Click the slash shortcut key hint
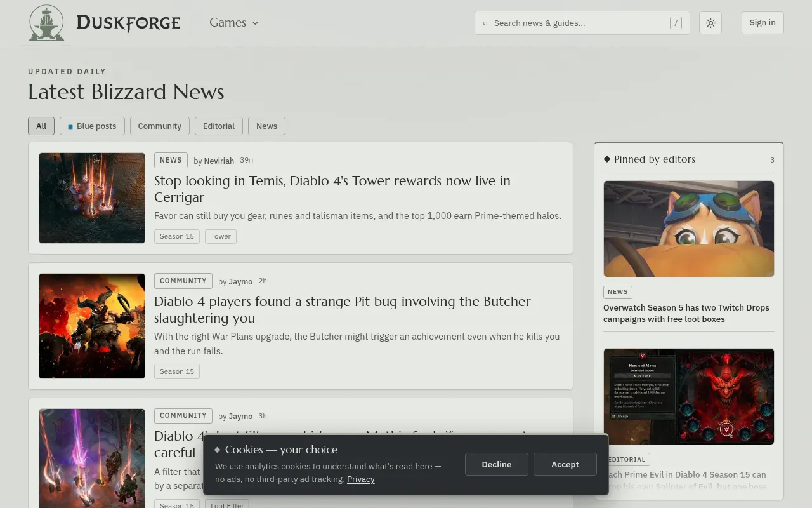 click(676, 23)
